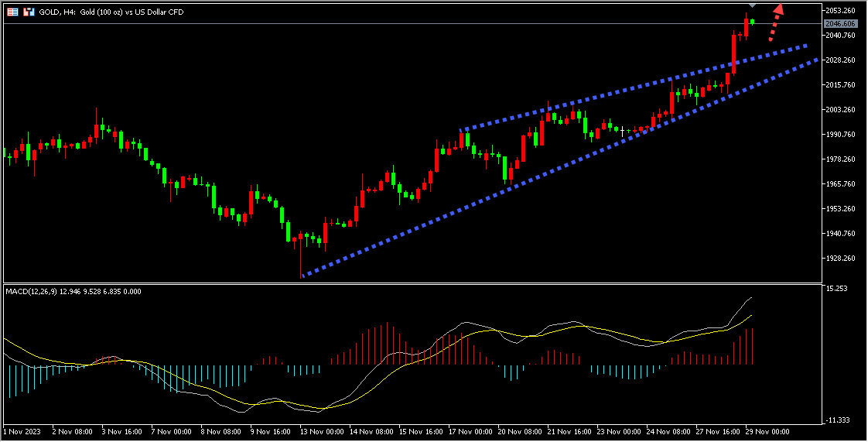Click the white doji candle near 23 Nov

point(622,132)
